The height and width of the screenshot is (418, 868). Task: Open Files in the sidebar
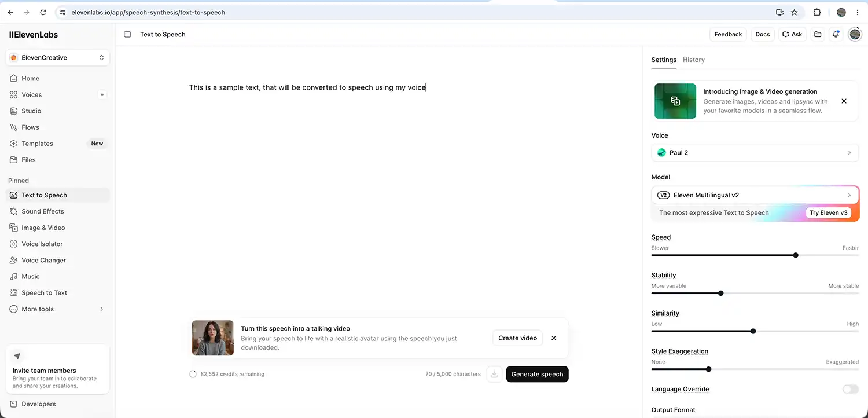coord(57,160)
